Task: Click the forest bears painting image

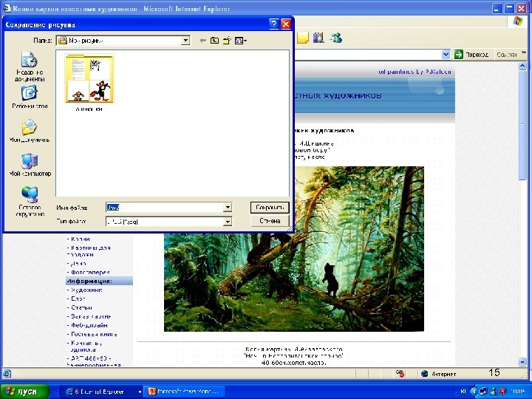Action: pyautogui.click(x=294, y=248)
